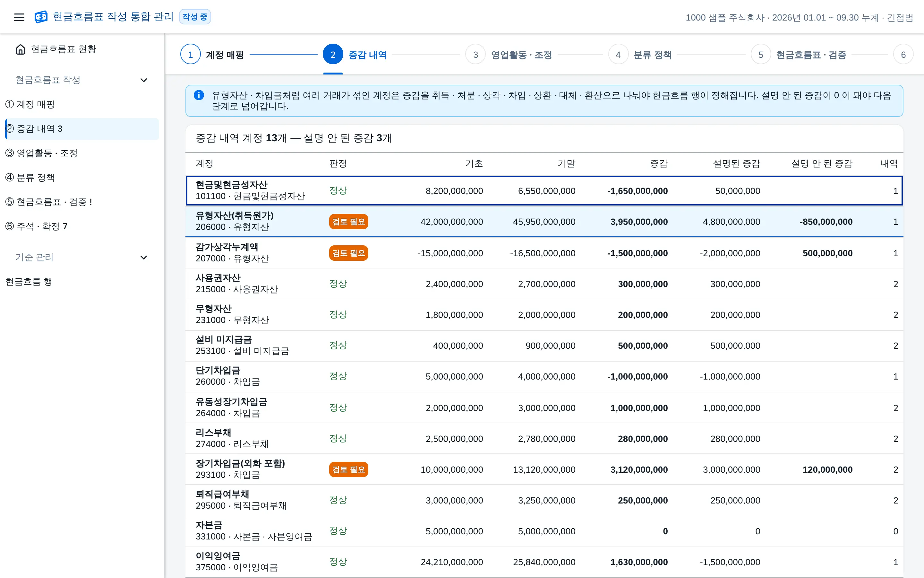Click the step 6 circle in the stepper

click(x=903, y=55)
